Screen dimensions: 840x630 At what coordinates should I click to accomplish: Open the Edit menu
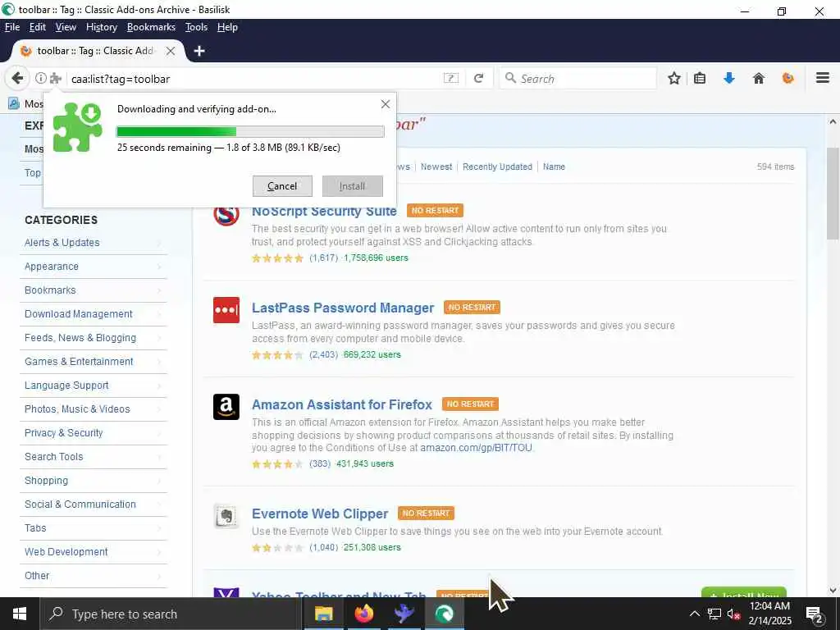tap(38, 27)
